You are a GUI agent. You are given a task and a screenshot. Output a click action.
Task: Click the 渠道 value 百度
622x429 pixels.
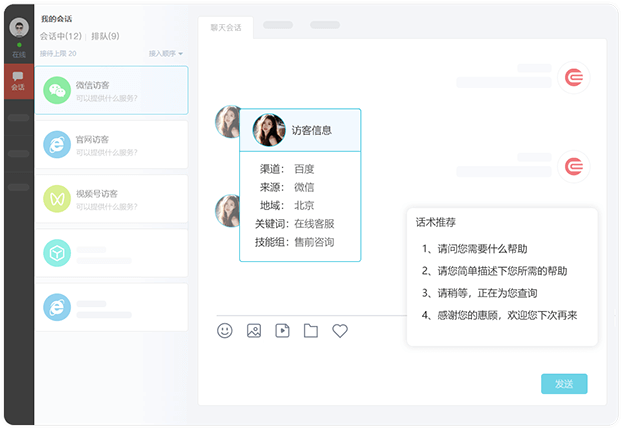(304, 169)
